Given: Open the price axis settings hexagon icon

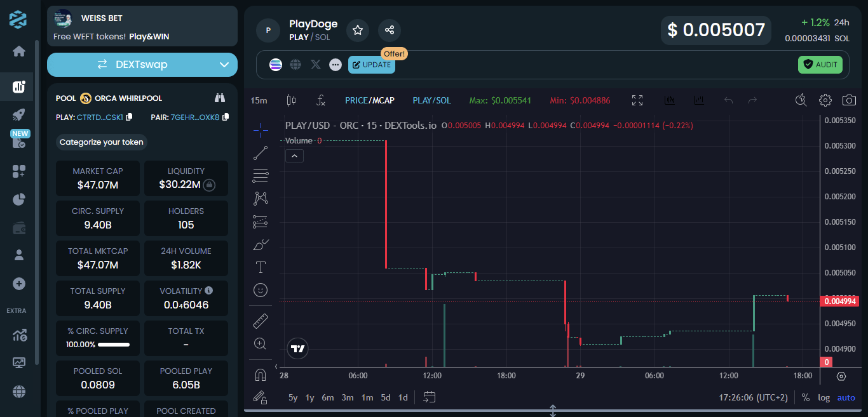Looking at the screenshot, I should [841, 376].
